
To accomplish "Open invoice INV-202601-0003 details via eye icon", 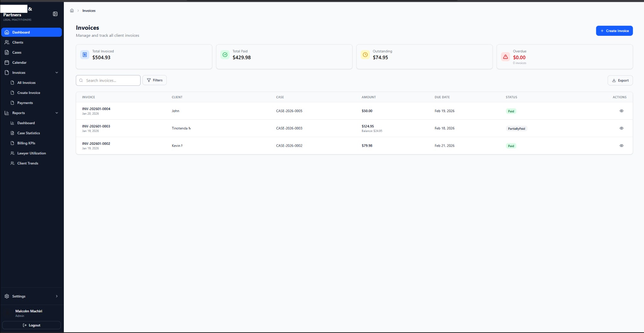I will pyautogui.click(x=621, y=128).
